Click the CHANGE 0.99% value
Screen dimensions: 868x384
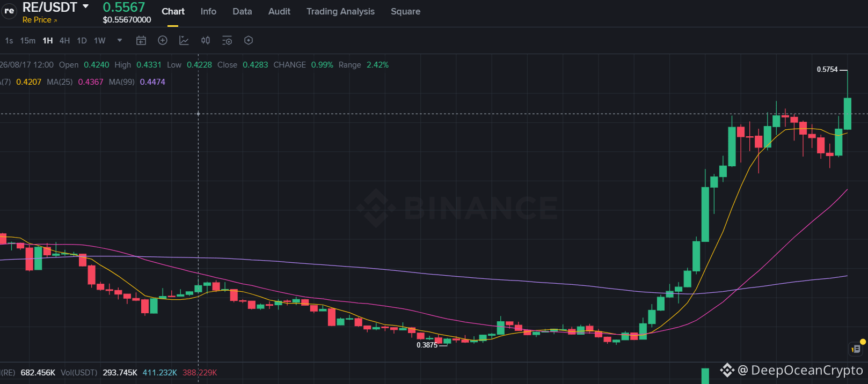tap(322, 65)
